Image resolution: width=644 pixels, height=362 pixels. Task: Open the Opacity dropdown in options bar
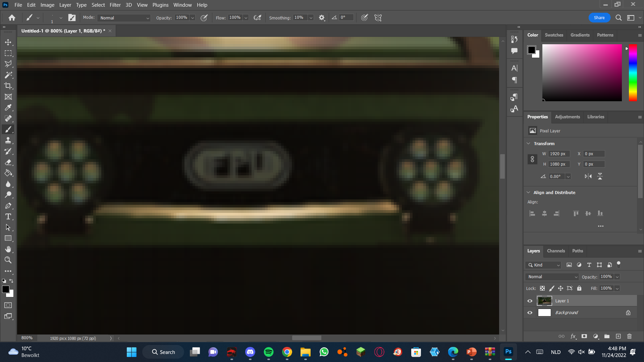pos(193,18)
